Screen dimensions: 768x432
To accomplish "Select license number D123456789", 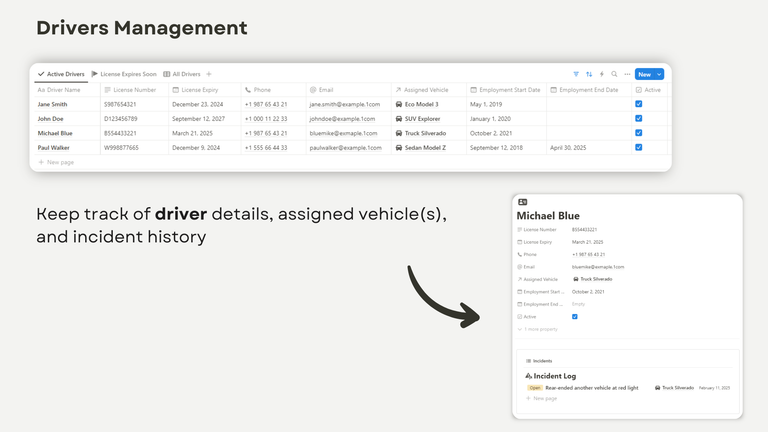I will coord(120,119).
